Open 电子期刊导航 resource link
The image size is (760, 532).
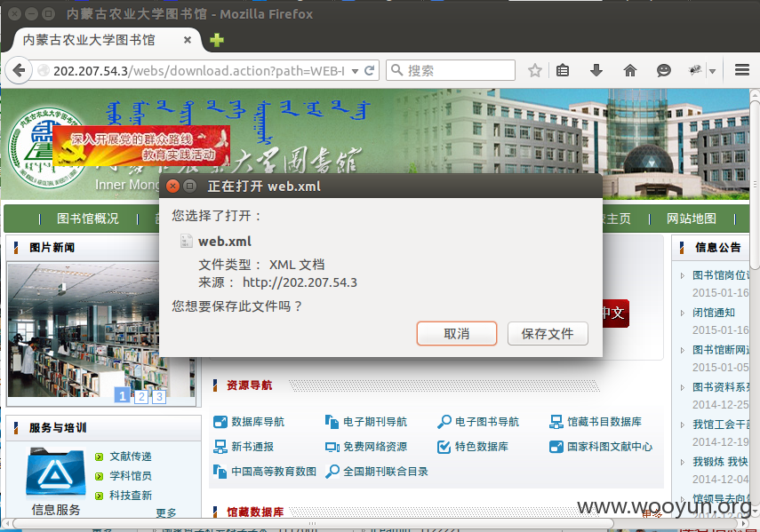click(x=375, y=422)
